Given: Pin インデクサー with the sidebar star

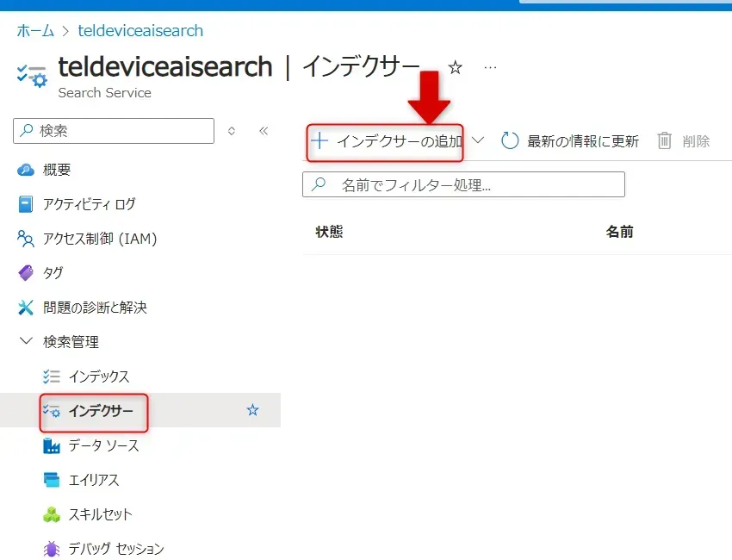Looking at the screenshot, I should (252, 411).
